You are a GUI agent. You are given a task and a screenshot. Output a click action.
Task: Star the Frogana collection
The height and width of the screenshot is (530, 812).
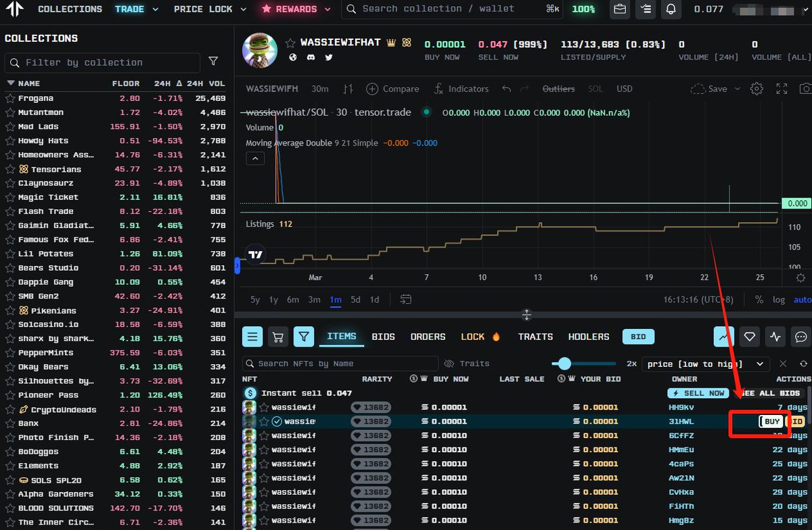pyautogui.click(x=10, y=98)
